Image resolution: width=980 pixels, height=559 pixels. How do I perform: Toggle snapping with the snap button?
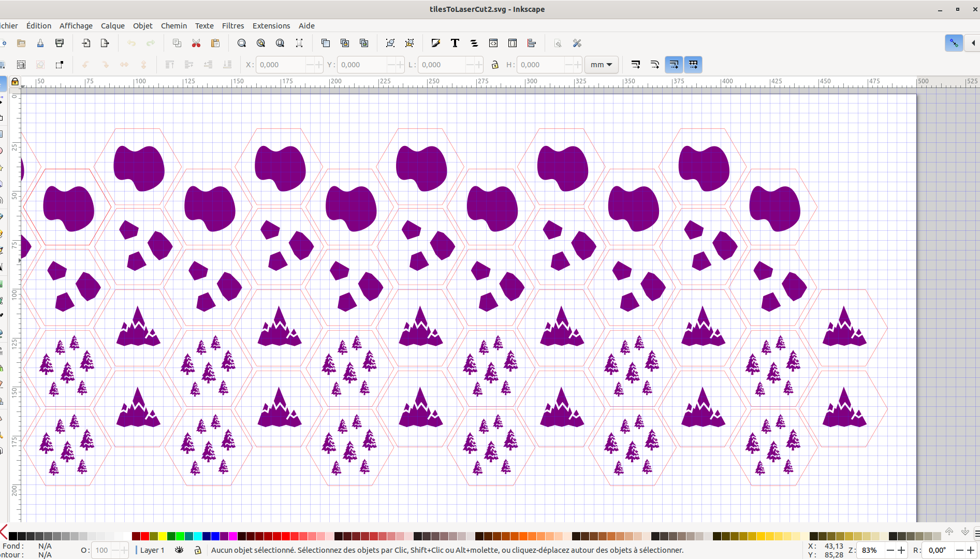pos(954,43)
